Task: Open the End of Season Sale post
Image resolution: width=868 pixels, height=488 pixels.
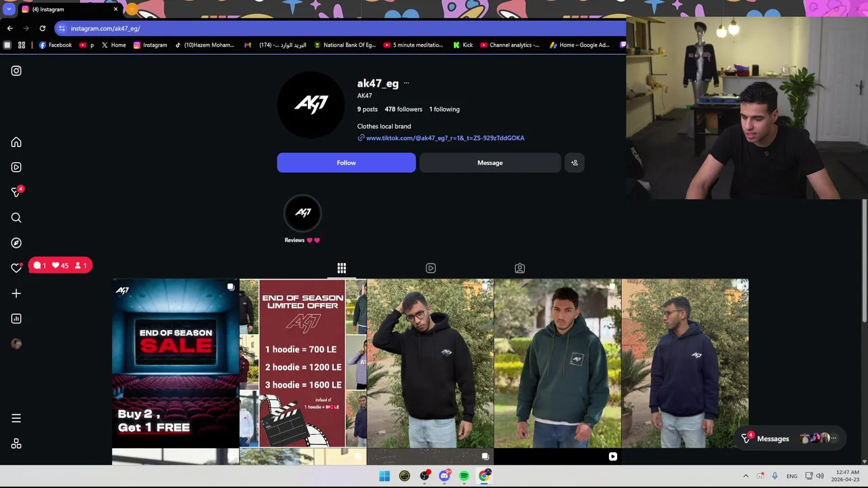Action: click(176, 363)
